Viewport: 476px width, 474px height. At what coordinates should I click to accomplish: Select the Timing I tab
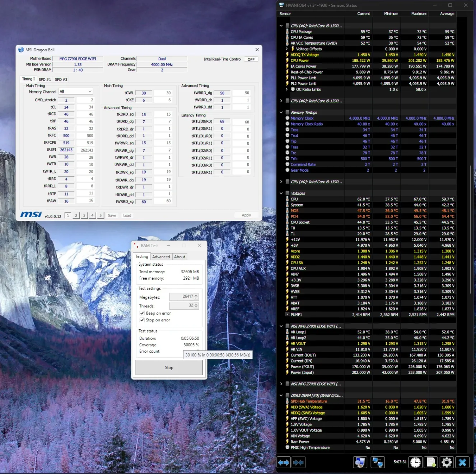tap(28, 79)
